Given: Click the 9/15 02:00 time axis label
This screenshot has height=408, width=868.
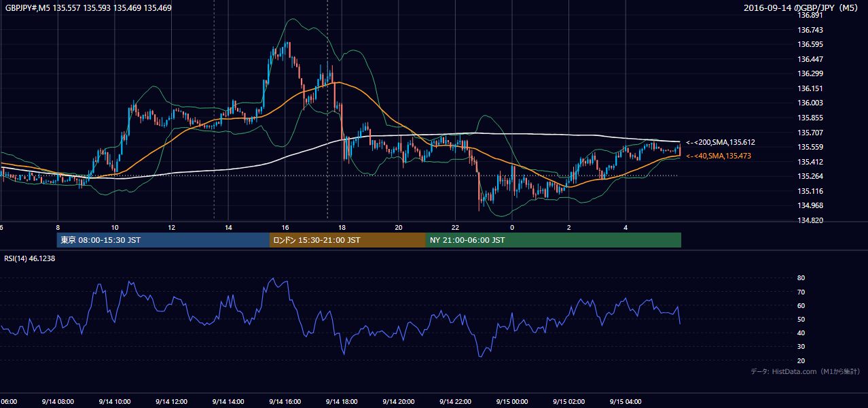Looking at the screenshot, I should pyautogui.click(x=569, y=402).
